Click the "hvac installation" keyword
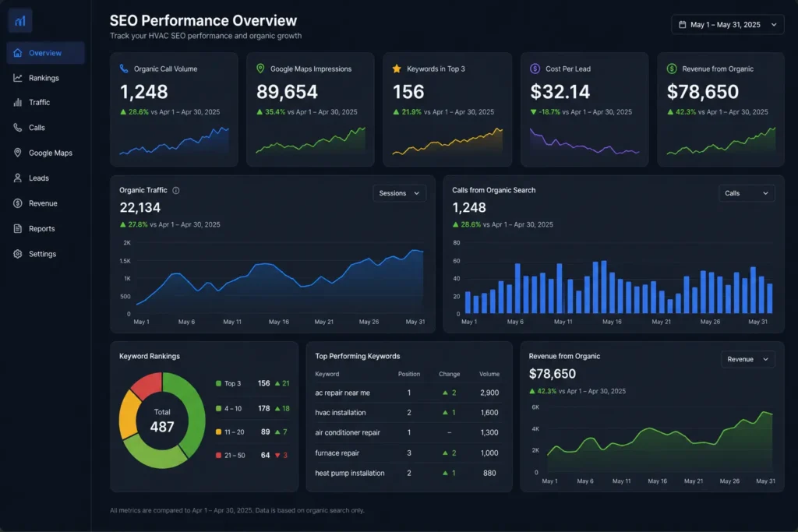Screen dimensions: 798x532 341,413
